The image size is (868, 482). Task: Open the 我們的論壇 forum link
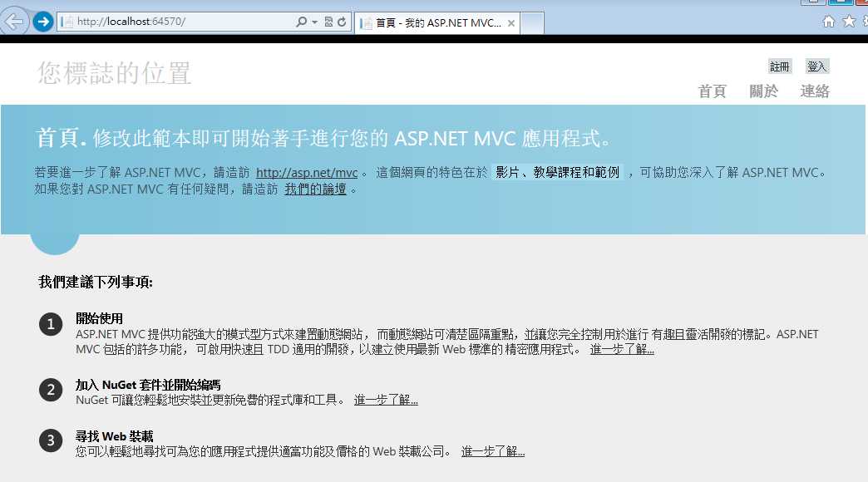(x=316, y=189)
